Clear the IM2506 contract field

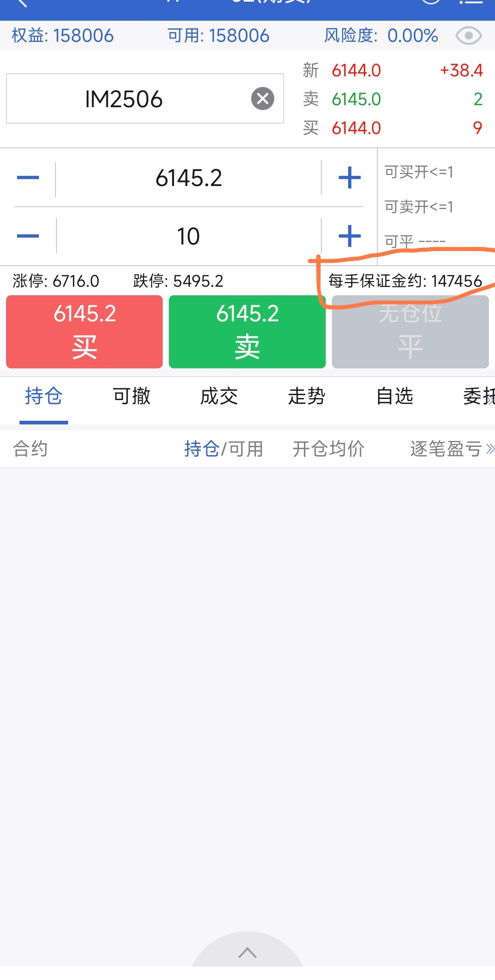coord(263,99)
